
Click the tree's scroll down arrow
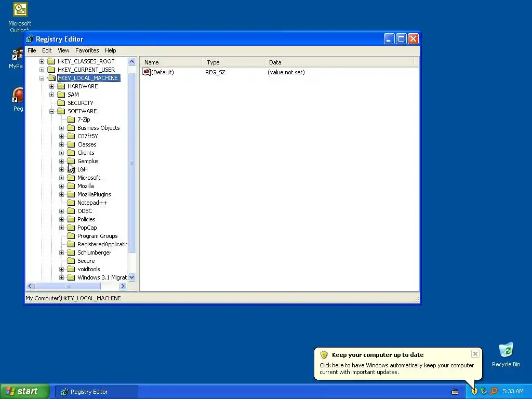coord(131,277)
